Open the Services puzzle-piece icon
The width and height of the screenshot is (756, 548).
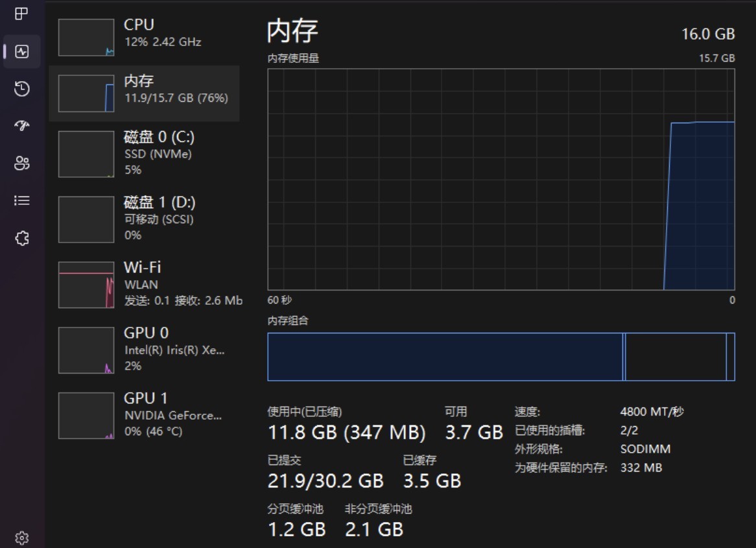point(22,239)
